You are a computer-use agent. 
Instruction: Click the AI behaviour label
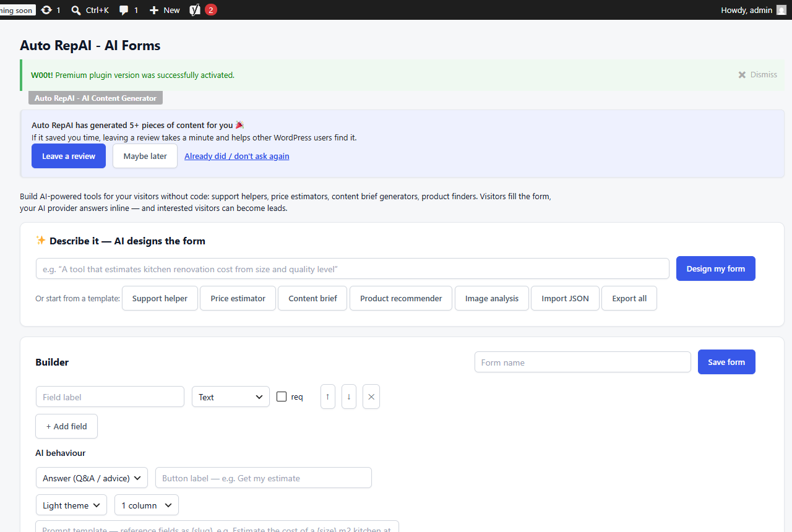coord(60,453)
